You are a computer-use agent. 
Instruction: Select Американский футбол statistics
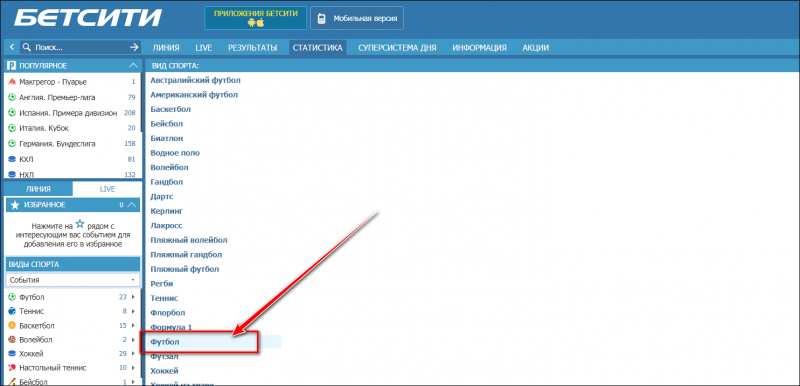point(194,95)
